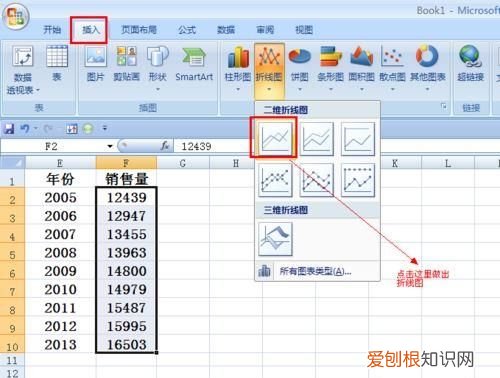Click the select-all corner button
Image resolution: width=500 pixels, height=378 pixels.
[12, 163]
